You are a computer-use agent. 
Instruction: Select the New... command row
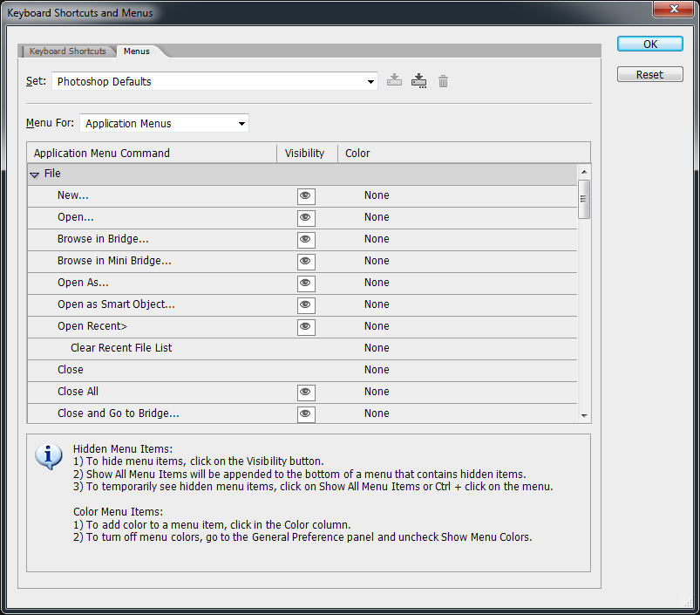click(302, 196)
